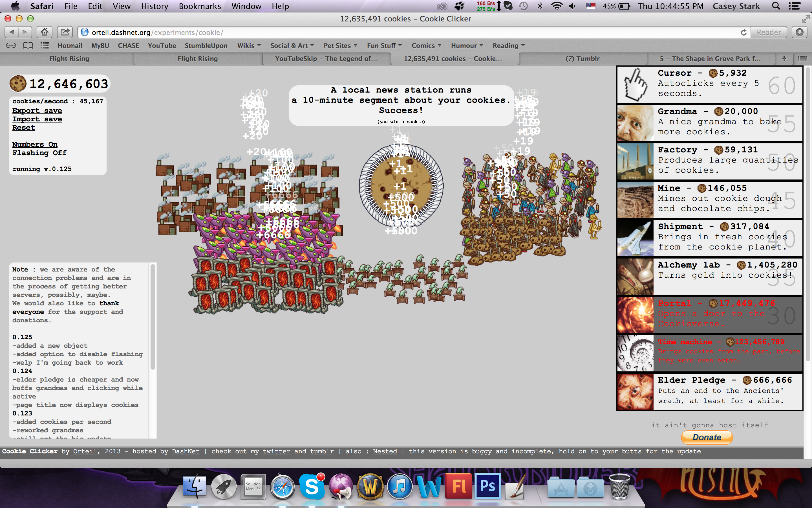The image size is (812, 508).
Task: Toggle the Flashing Off option
Action: (x=39, y=153)
